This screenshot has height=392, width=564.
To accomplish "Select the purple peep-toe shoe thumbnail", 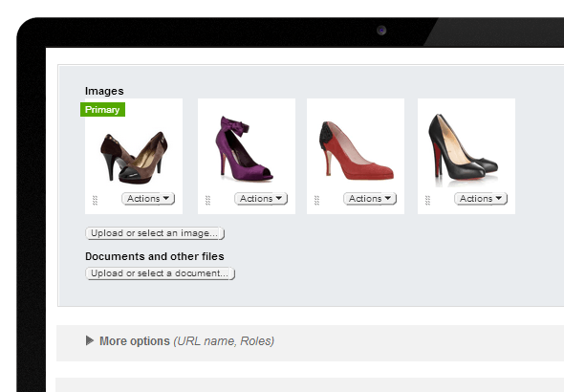I will click(245, 148).
